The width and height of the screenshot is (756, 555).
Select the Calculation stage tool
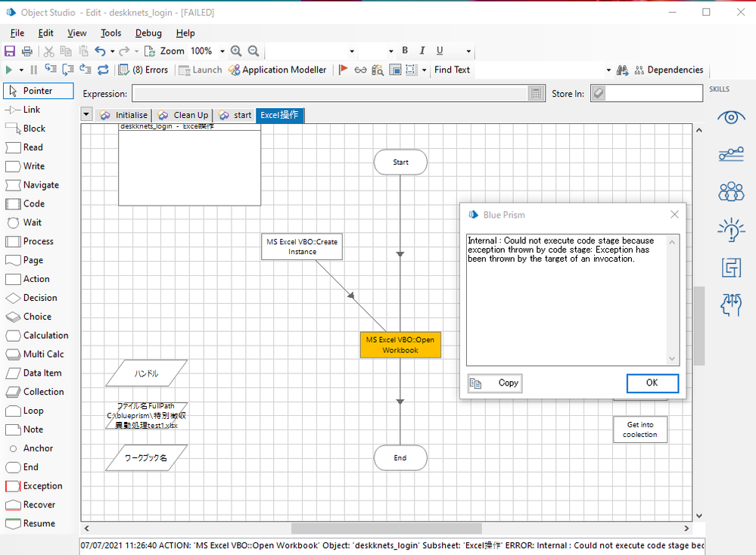tap(37, 335)
